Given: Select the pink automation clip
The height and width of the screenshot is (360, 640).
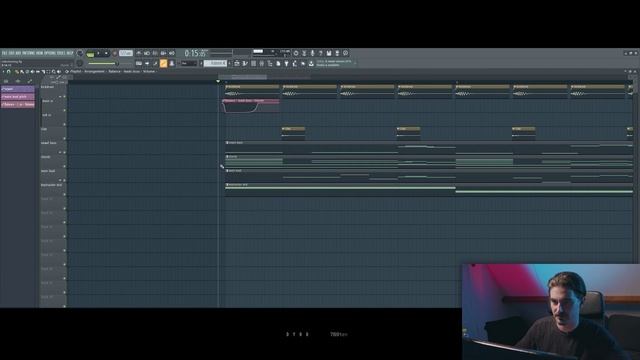Looking at the screenshot, I should 251,106.
